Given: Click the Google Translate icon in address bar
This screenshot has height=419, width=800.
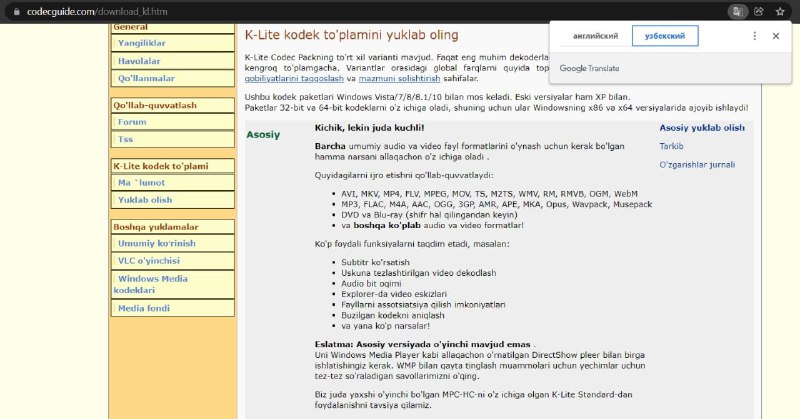Looking at the screenshot, I should [737, 11].
